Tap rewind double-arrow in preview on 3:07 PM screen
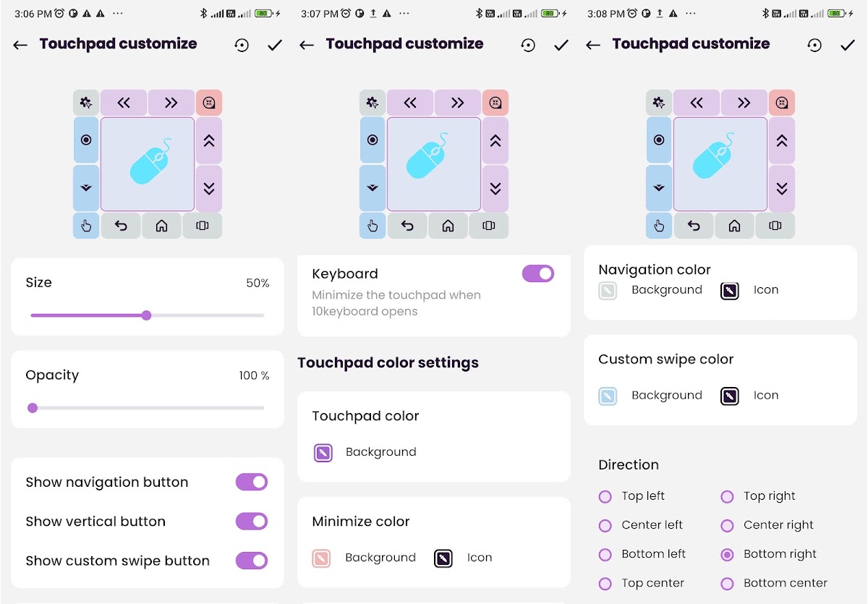Image resolution: width=868 pixels, height=604 pixels. pos(410,103)
